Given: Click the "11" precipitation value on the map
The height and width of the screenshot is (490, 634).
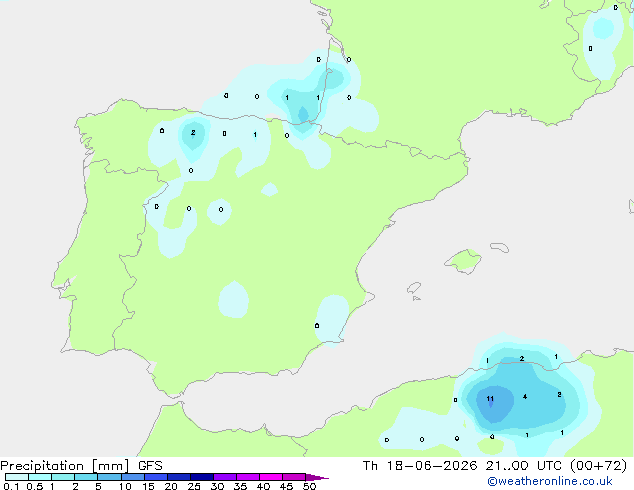Looking at the screenshot, I should point(490,399).
